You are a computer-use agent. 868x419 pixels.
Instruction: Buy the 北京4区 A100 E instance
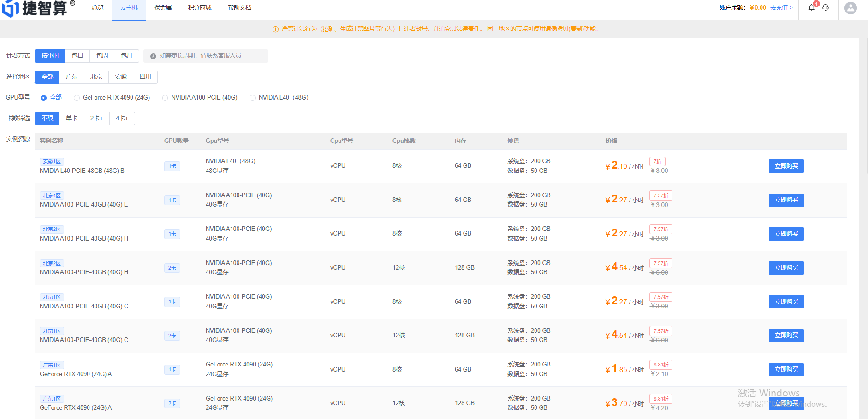coord(786,200)
